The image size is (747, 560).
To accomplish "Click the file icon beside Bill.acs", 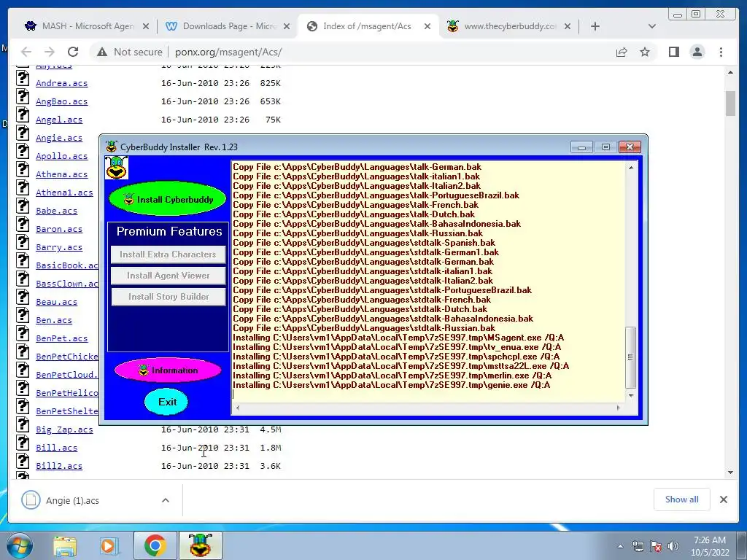I will point(23,443).
